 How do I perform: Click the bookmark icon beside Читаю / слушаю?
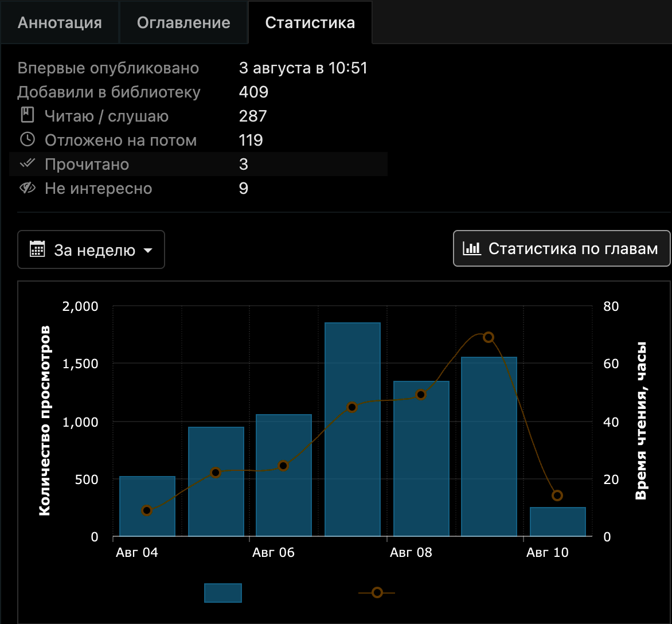click(x=28, y=115)
